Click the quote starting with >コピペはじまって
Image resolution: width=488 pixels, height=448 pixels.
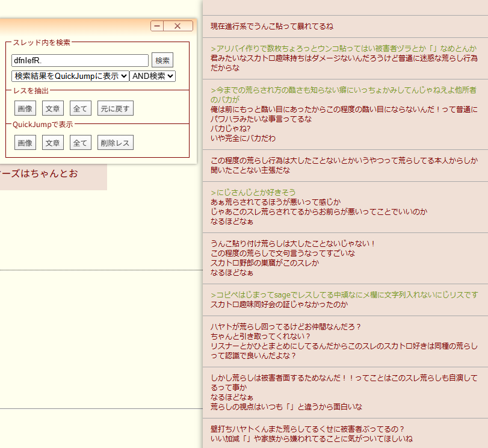point(344,294)
